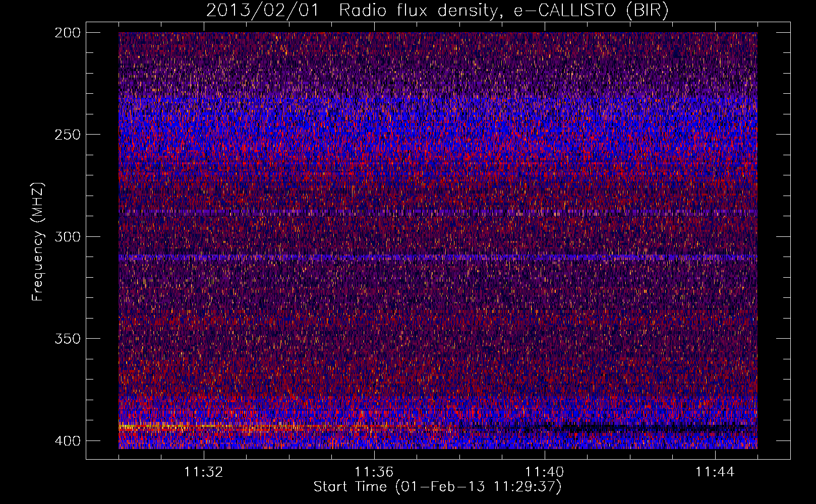This screenshot has width=816, height=504.
Task: Click the 11:32 time tick label
Action: click(x=204, y=472)
